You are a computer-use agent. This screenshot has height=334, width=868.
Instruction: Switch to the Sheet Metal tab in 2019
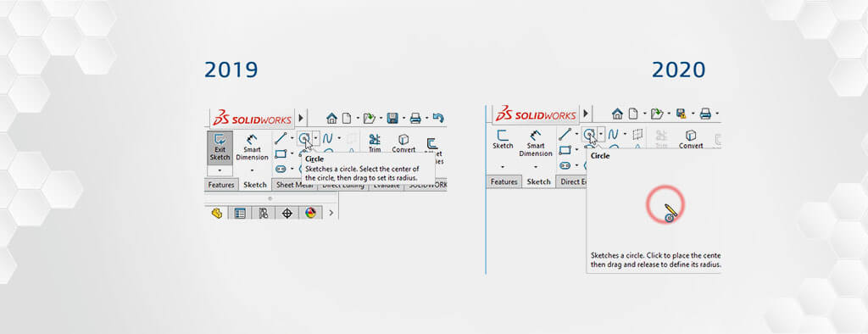pyautogui.click(x=295, y=185)
